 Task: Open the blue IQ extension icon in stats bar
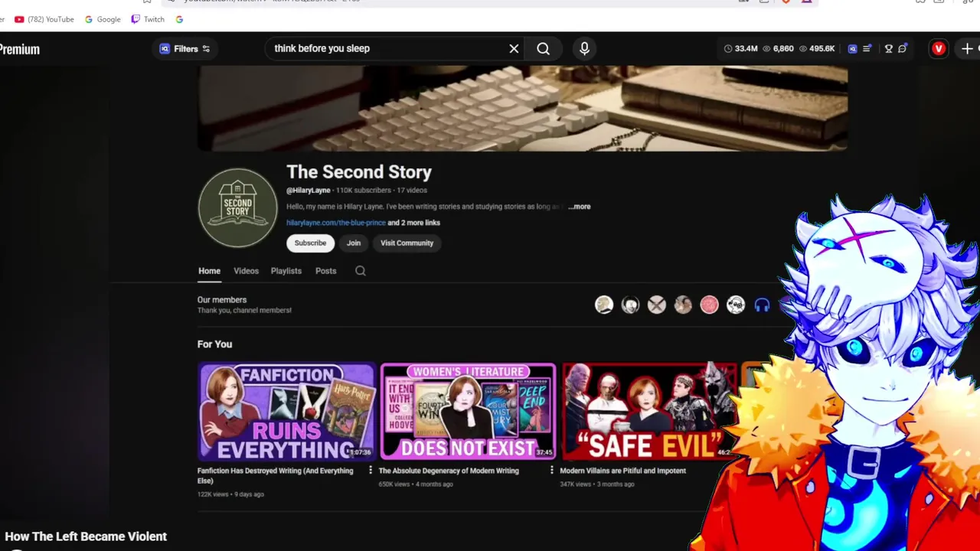(x=852, y=48)
